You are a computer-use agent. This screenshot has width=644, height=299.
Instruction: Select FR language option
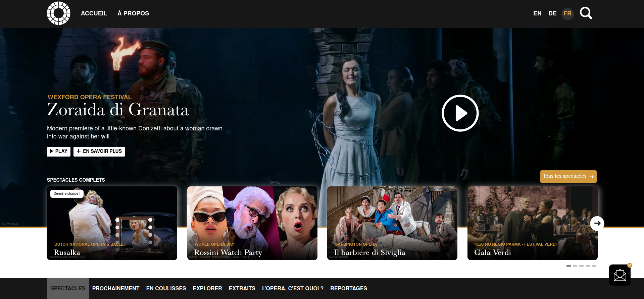click(567, 13)
